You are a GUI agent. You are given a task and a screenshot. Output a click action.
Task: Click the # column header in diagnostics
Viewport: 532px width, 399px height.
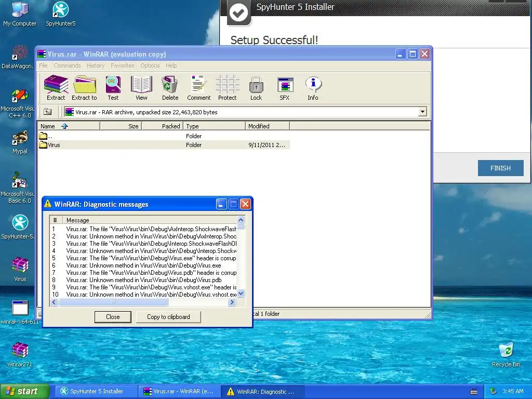56,220
